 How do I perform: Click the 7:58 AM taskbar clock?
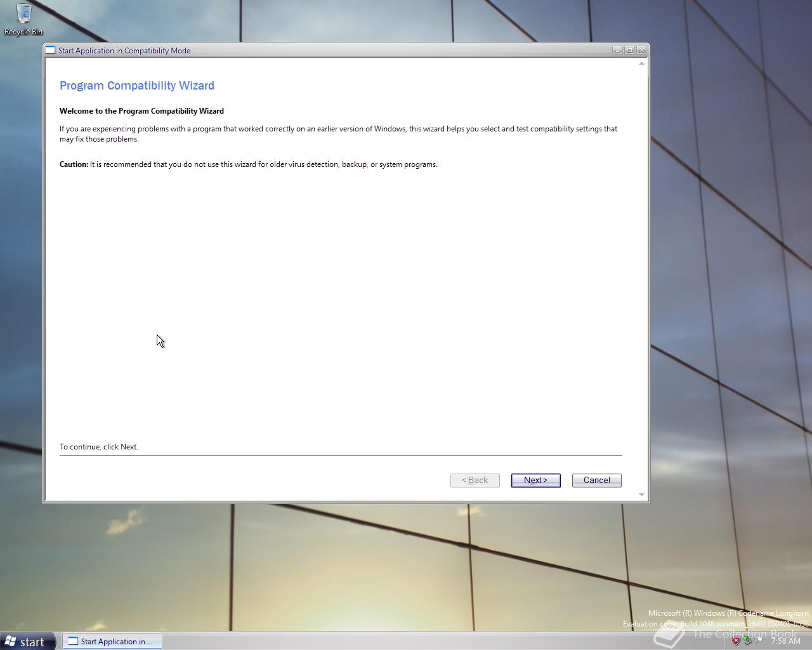[x=785, y=641]
